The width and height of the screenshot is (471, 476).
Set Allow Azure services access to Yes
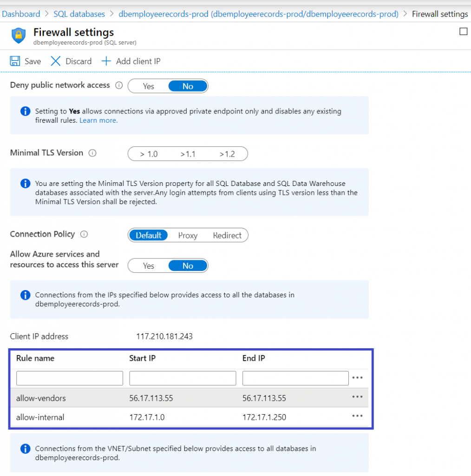point(148,266)
